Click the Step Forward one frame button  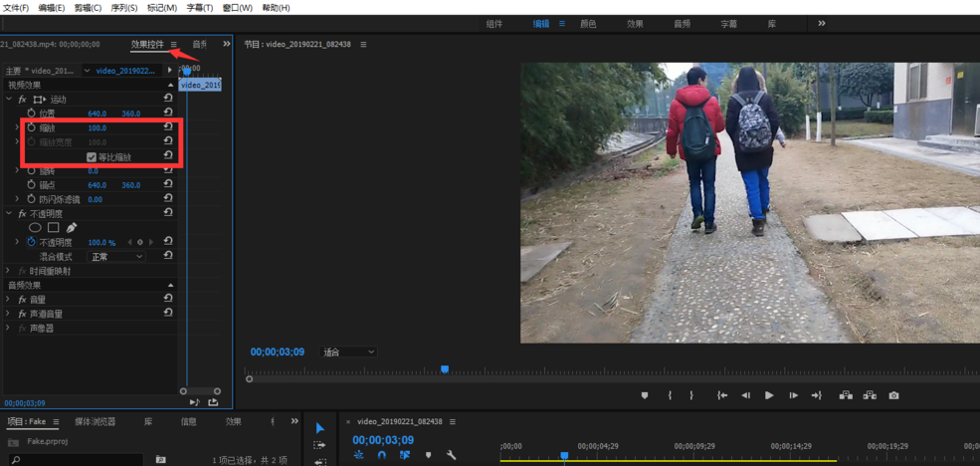tap(793, 395)
